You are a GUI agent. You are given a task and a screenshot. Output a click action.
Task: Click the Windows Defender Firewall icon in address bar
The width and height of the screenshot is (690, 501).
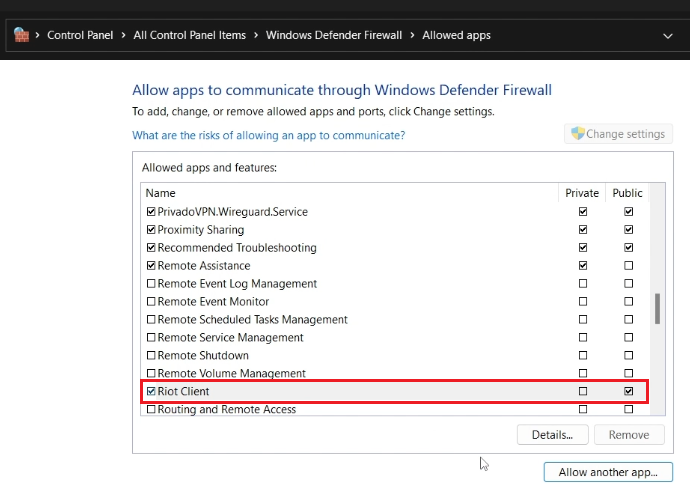coord(22,35)
